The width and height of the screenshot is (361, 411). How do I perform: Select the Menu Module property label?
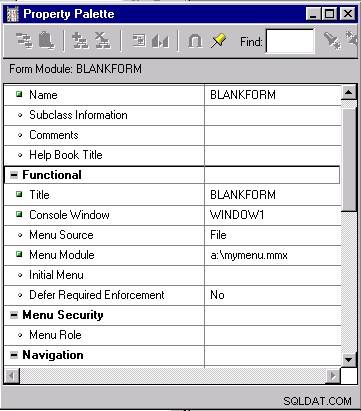[62, 255]
